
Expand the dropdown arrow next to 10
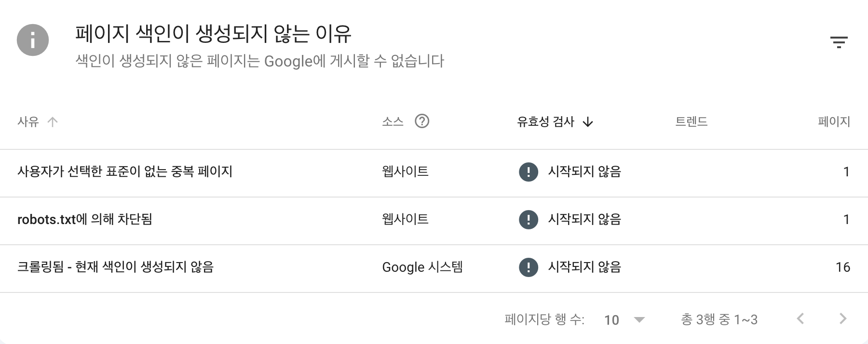point(639,319)
